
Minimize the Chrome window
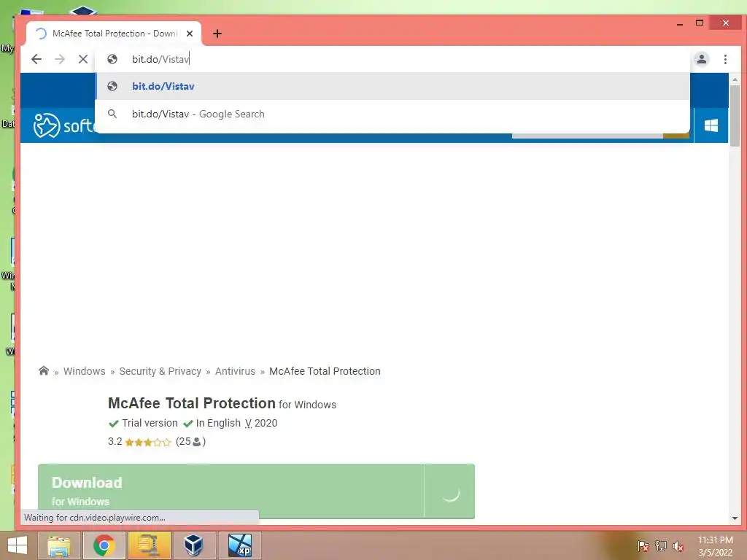coord(680,23)
